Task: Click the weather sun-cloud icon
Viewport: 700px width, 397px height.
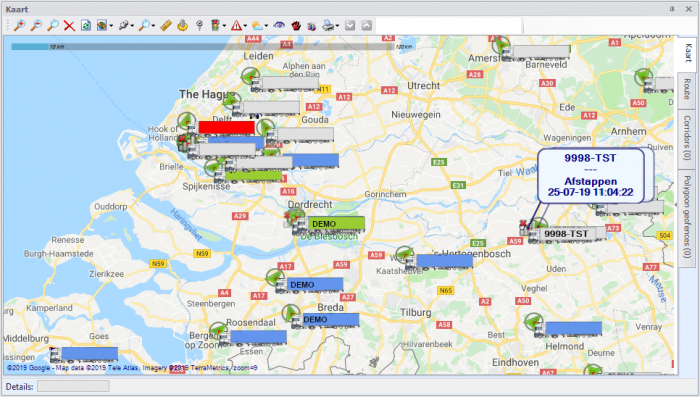Action: click(258, 25)
